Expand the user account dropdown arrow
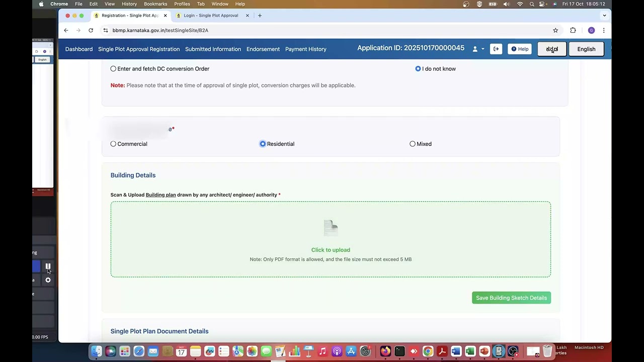The height and width of the screenshot is (362, 644). pyautogui.click(x=482, y=49)
